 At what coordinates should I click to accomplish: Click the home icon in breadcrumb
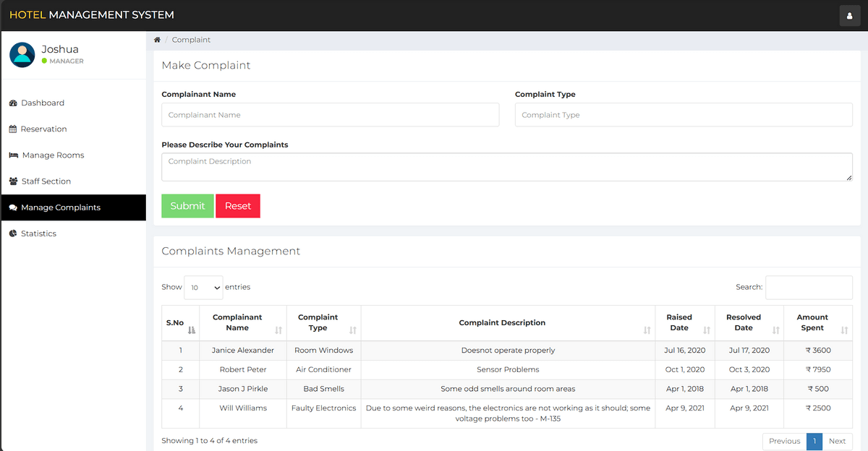157,40
